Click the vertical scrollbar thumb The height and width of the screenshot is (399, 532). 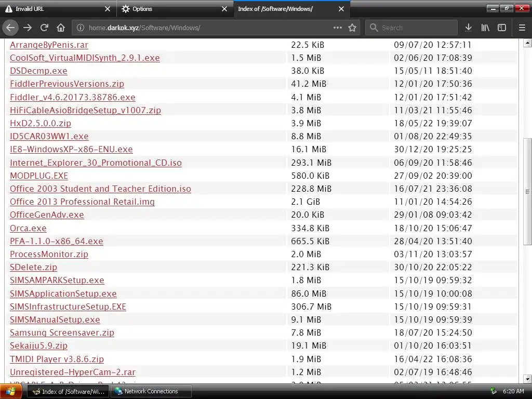click(x=527, y=191)
